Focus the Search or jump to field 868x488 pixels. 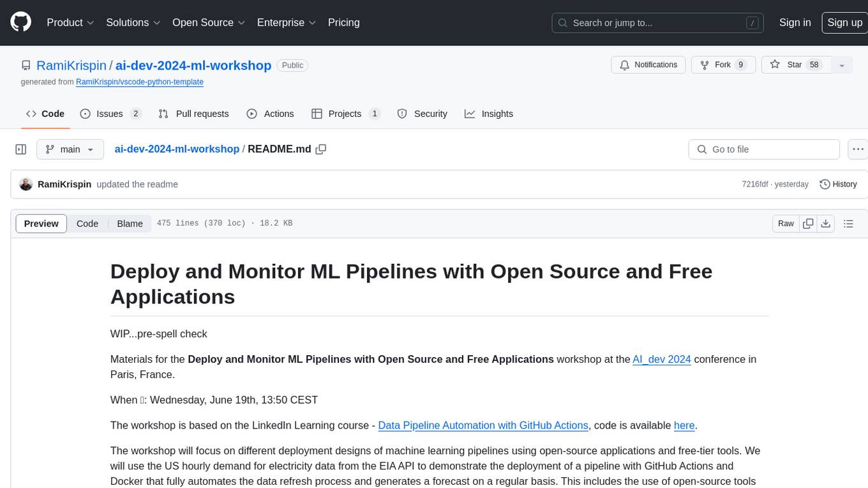pos(659,23)
